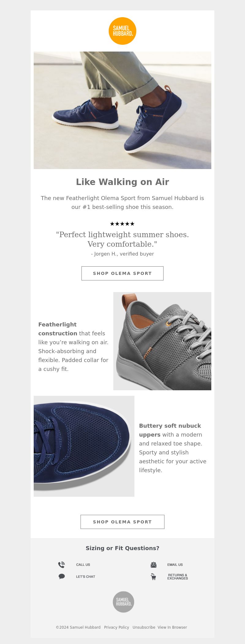Click the five-star rating icons

tap(122, 224)
